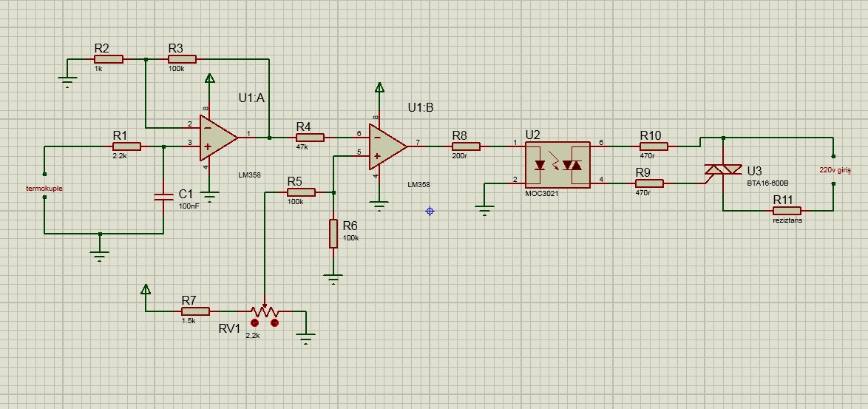
Task: Select resistor R10 470r
Action: (654, 146)
